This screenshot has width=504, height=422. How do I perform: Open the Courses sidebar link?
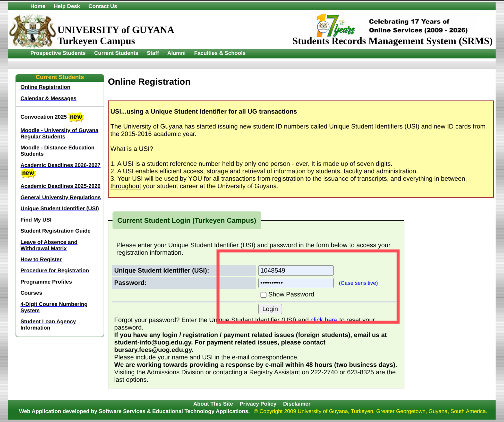tap(31, 293)
